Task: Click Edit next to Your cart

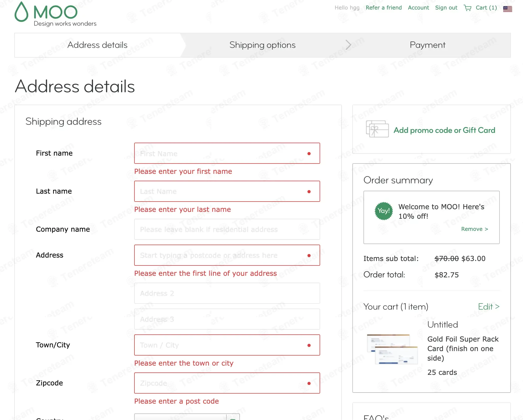Action: coord(489,306)
